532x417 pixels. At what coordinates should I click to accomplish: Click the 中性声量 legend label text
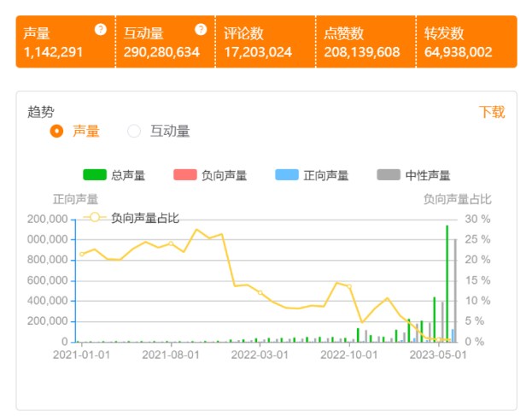click(428, 175)
